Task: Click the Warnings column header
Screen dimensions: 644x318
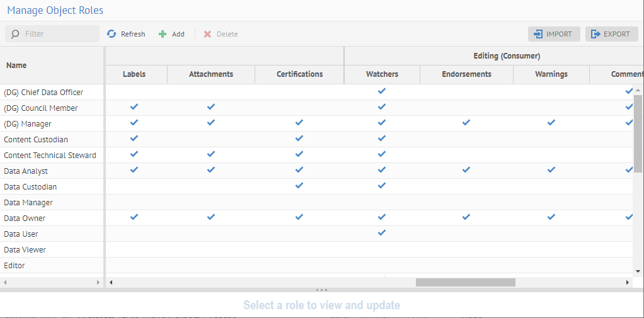Action: pos(551,74)
